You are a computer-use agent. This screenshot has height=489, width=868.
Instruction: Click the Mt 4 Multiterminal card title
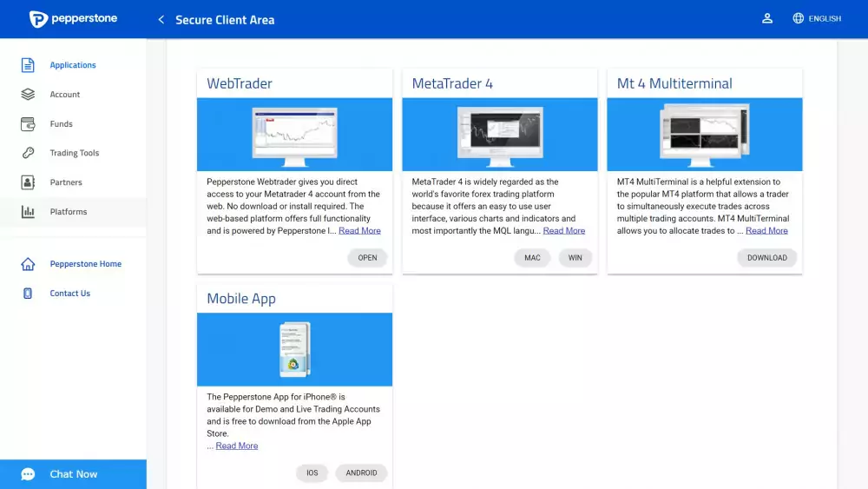(x=674, y=83)
